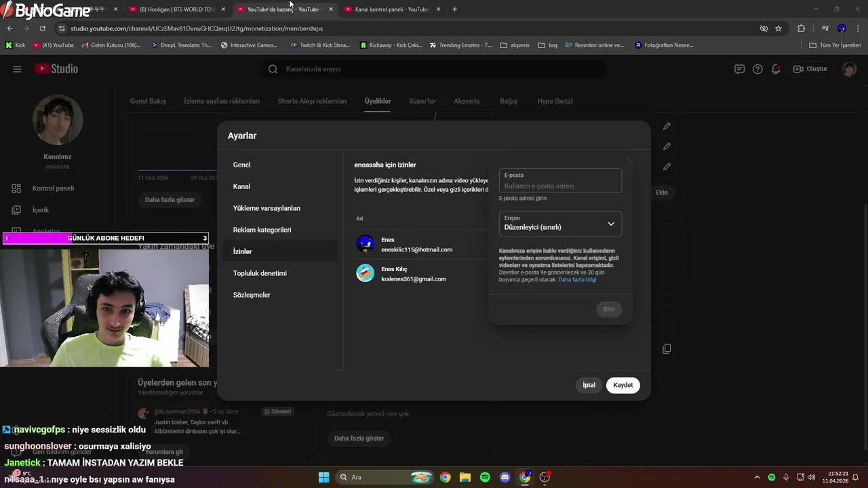
Task: Click lower Daha fazla göster button
Action: [x=359, y=439]
